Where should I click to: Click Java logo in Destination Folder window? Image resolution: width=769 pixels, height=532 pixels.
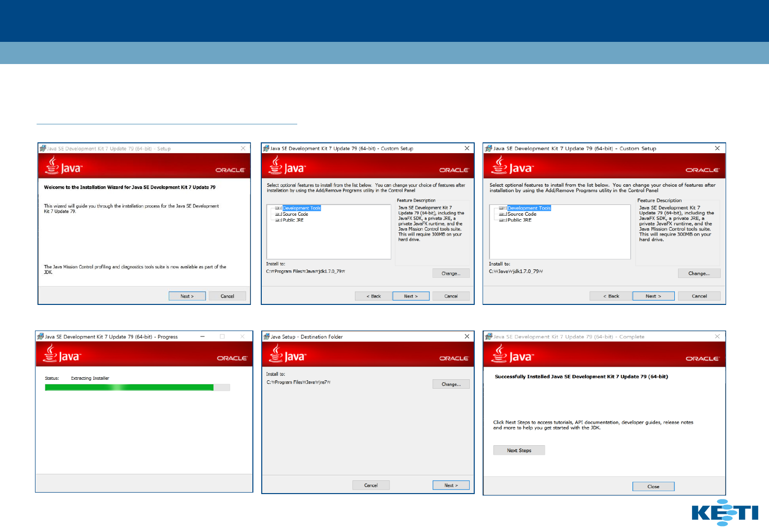click(x=287, y=354)
